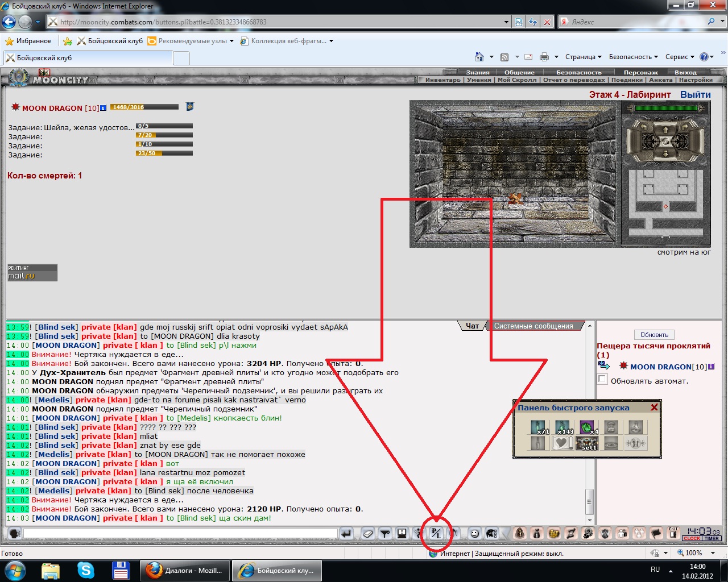728x582 pixels.
Task: Toggle the TIMER mode under the timer
Action: (712, 538)
